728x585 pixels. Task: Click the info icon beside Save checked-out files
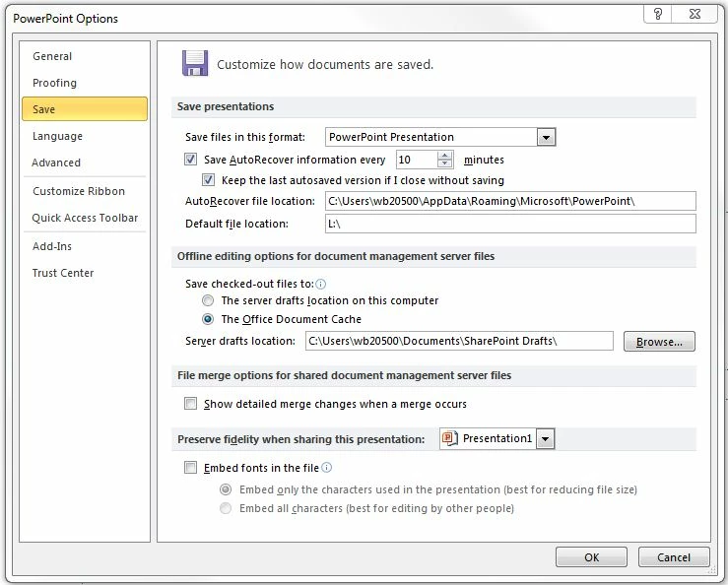point(320,284)
